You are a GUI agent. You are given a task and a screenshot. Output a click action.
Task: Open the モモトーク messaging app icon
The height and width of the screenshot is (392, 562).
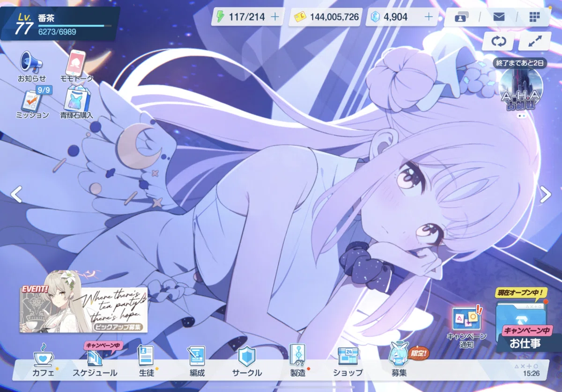[77, 66]
